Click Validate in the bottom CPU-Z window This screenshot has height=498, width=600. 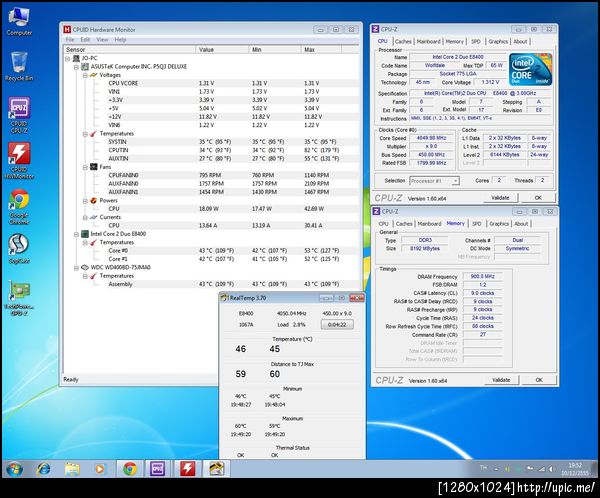pyautogui.click(x=501, y=380)
